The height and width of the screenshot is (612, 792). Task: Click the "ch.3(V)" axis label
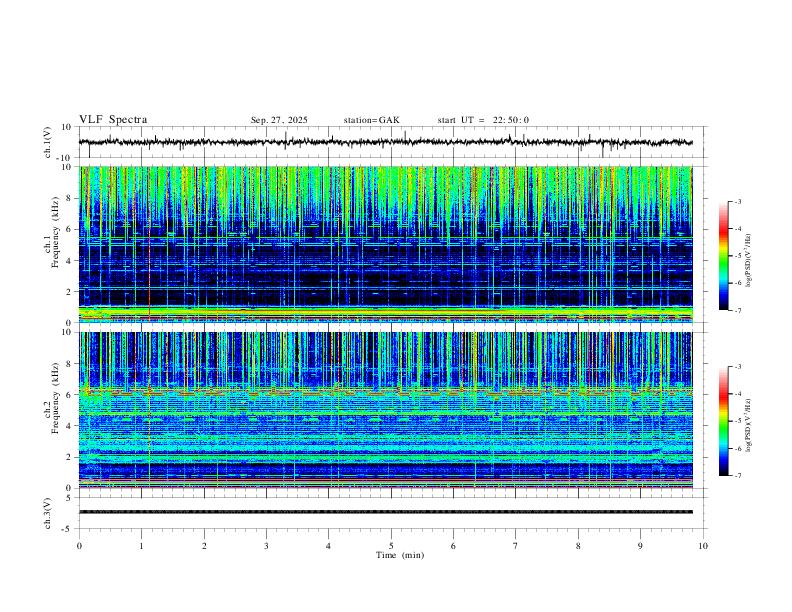tap(47, 513)
